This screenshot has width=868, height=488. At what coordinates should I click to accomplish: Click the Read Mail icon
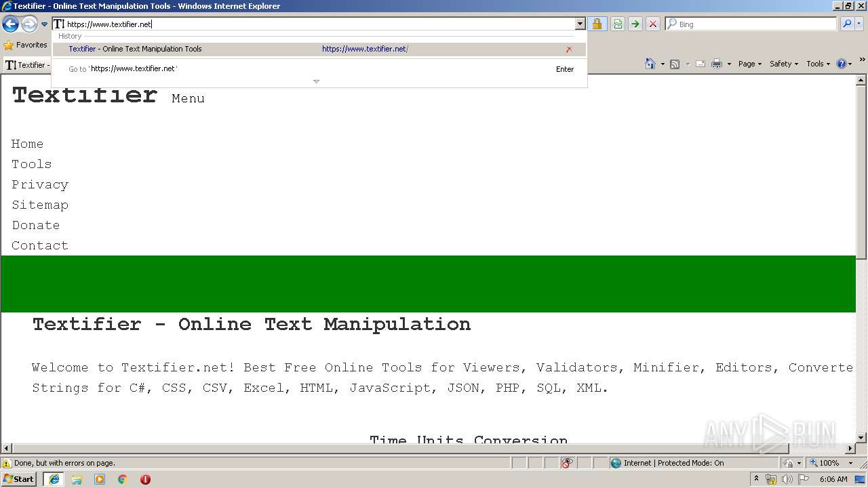[x=701, y=64]
